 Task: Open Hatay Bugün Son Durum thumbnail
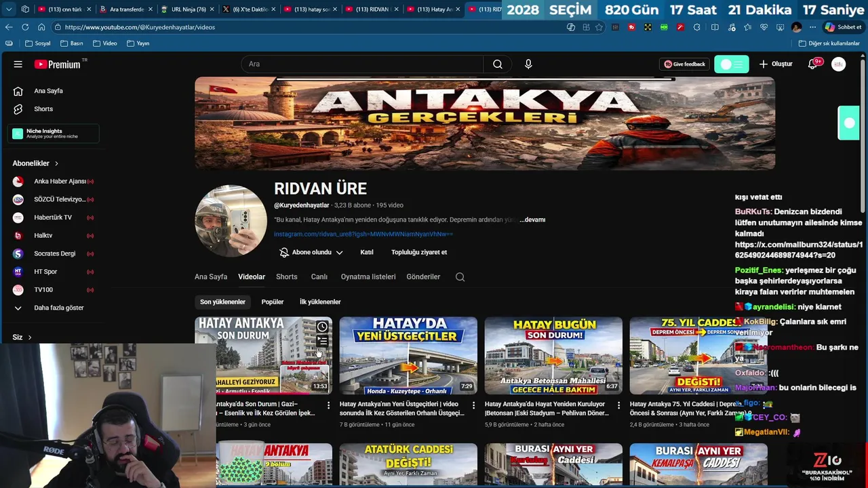pos(553,356)
